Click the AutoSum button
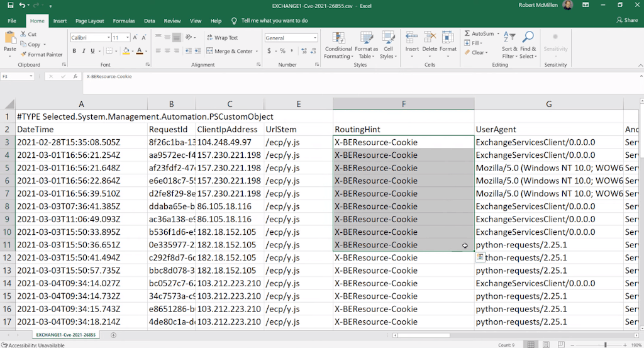This screenshot has width=644, height=348. pyautogui.click(x=479, y=34)
